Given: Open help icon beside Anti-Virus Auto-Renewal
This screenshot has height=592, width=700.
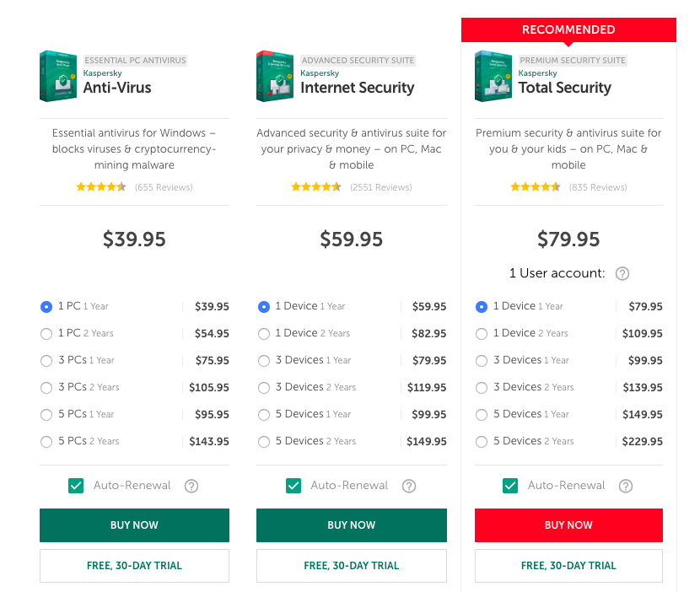Looking at the screenshot, I should click(191, 486).
